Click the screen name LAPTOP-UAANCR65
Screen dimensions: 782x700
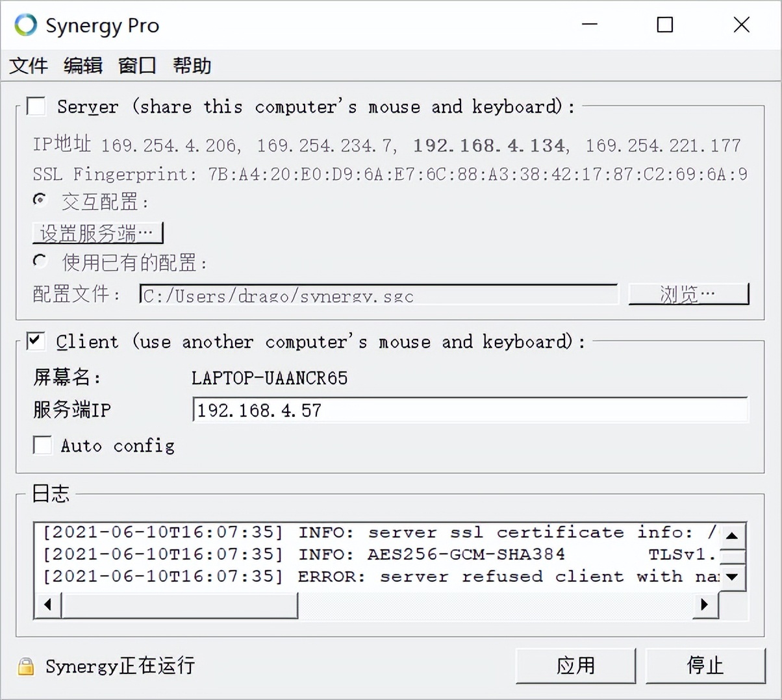[270, 378]
